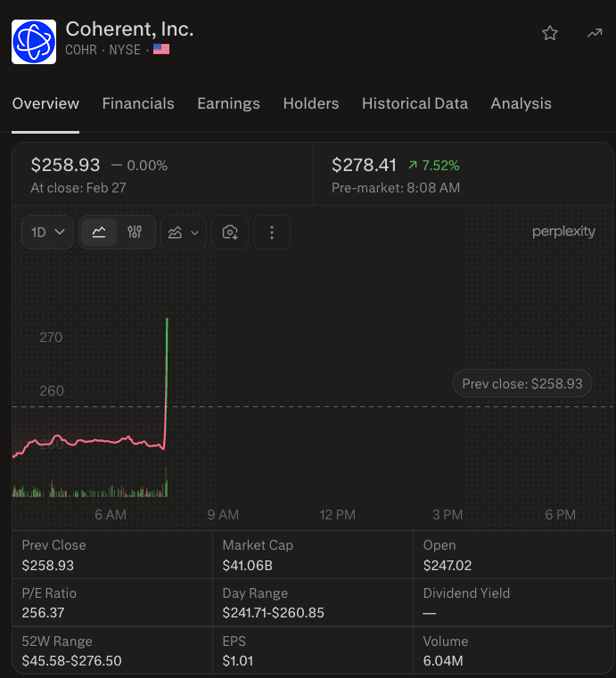Click the Market Cap $41.06B value
Viewport: 616px width, 678px height.
tap(248, 566)
